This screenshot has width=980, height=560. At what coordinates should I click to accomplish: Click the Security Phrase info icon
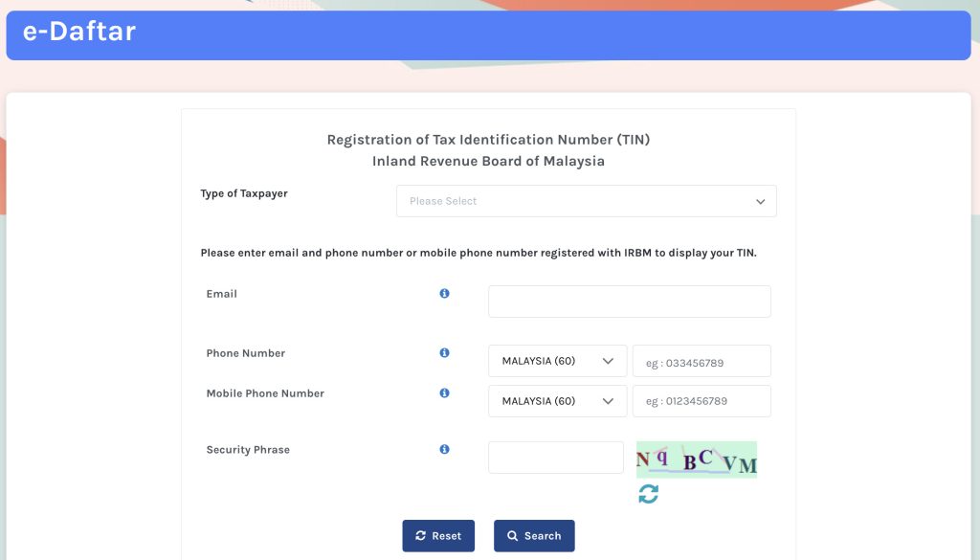[444, 449]
